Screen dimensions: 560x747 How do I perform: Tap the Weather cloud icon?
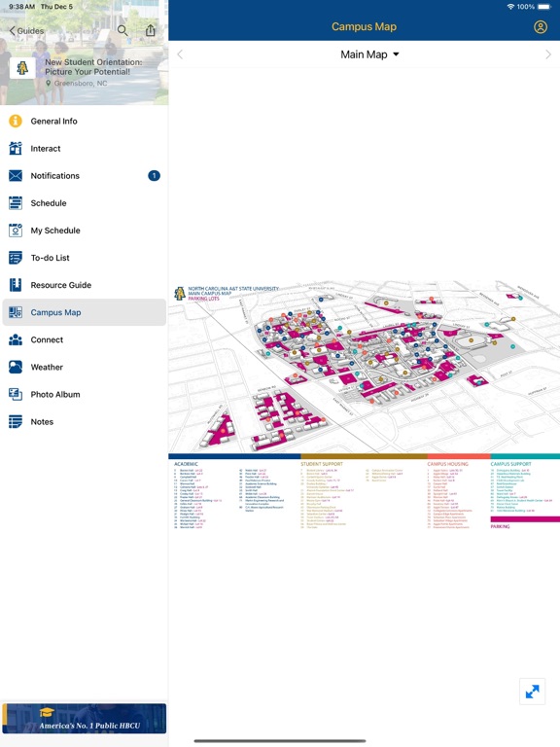point(16,367)
